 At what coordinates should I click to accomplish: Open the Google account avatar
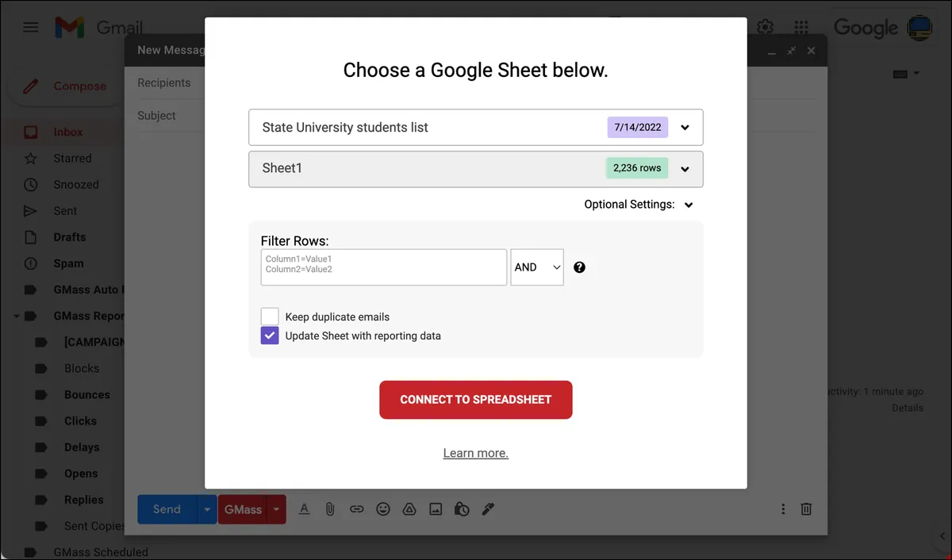[x=920, y=28]
